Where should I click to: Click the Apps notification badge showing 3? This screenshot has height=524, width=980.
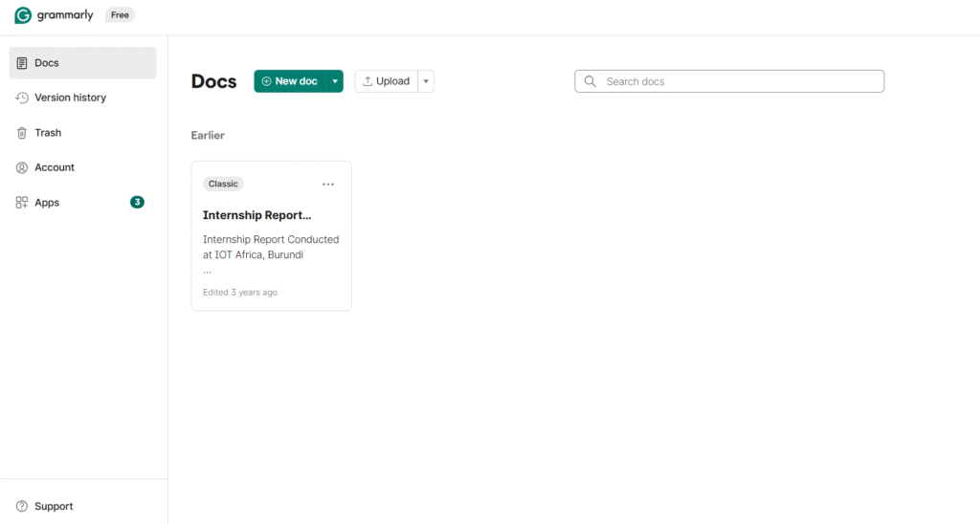137,203
